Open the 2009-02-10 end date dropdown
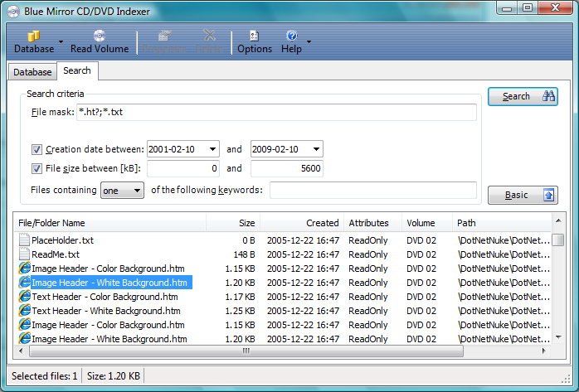 click(x=316, y=149)
